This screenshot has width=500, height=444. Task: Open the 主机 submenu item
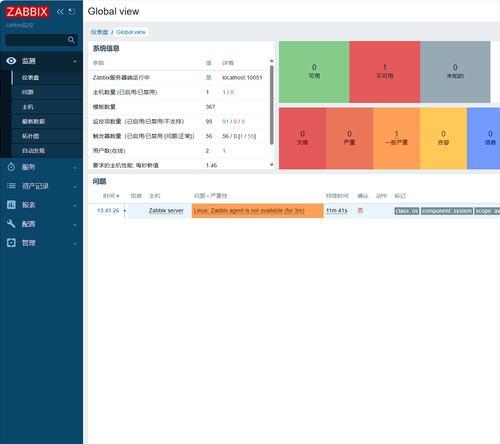tap(28, 107)
